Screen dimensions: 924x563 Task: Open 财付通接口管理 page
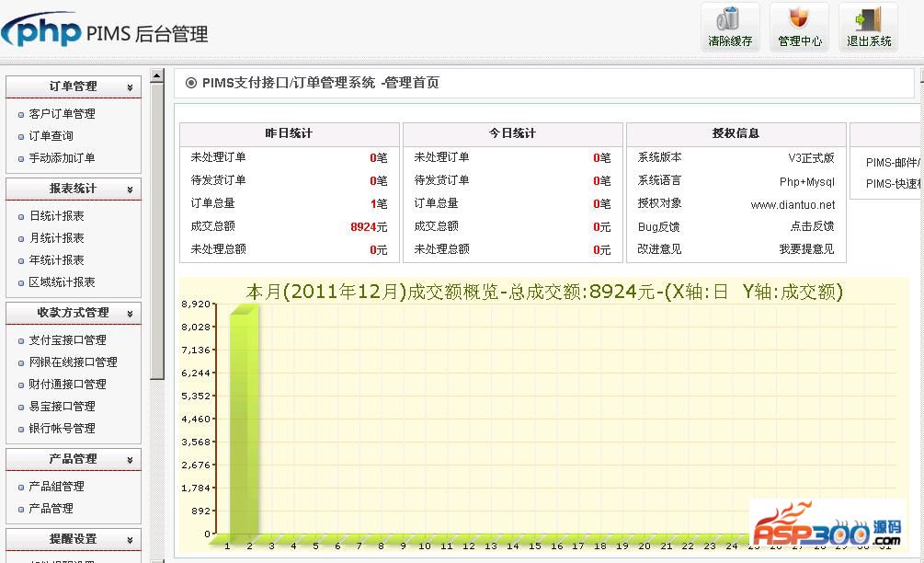pyautogui.click(x=68, y=385)
